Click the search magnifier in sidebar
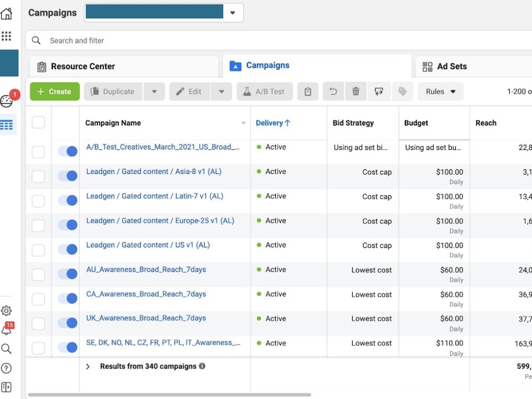Screen dimensions: 532x399 click(x=6, y=349)
